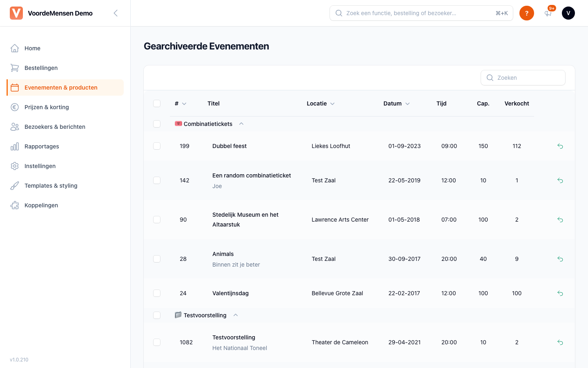Tick the checkbox for Valentijnsdag row
The width and height of the screenshot is (588, 368).
157,293
